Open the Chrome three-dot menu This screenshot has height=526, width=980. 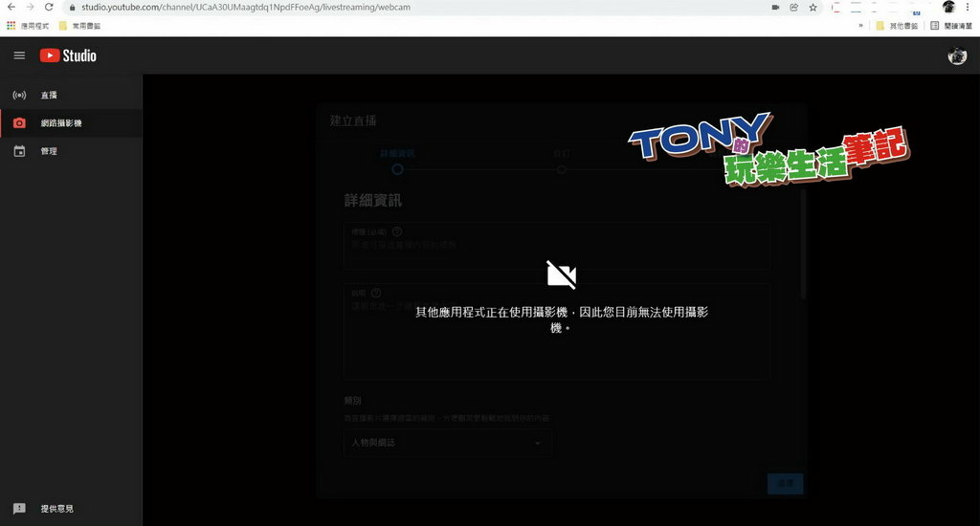(x=968, y=7)
